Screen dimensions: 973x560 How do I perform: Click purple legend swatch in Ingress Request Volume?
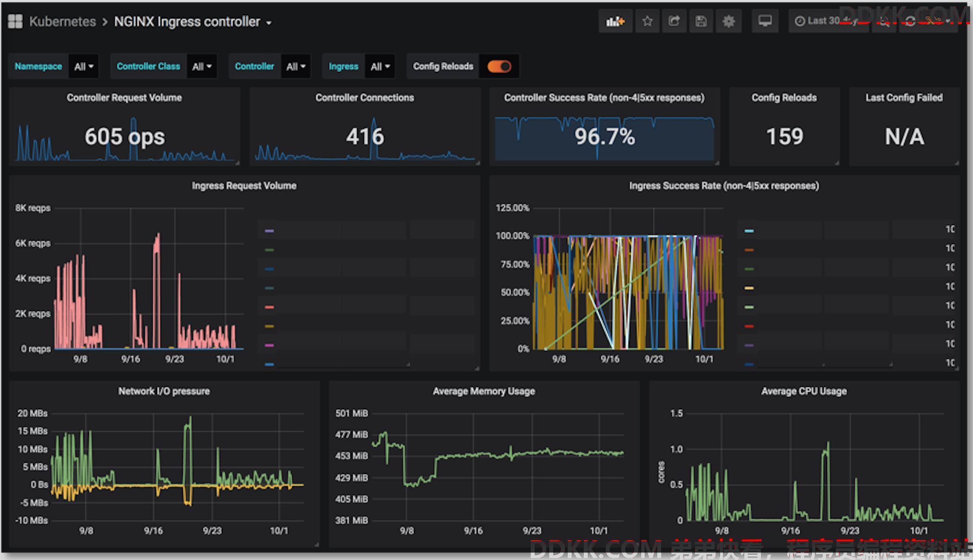[269, 231]
